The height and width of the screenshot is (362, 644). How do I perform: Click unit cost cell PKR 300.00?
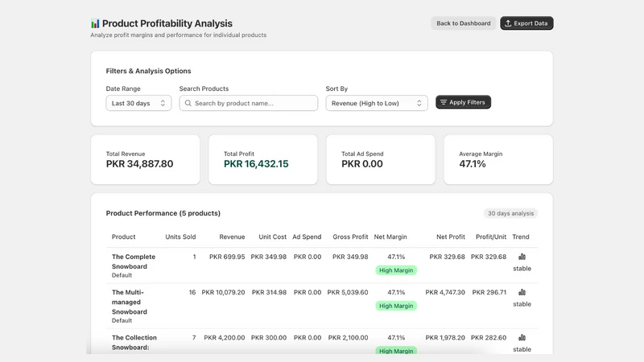(269, 337)
